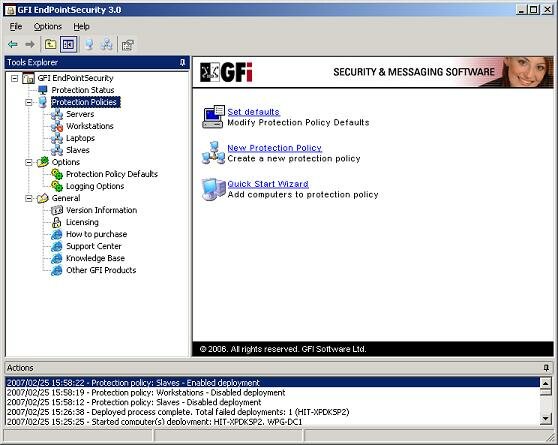Open How to purchase in the tree
Screen dimensions: 558x445
(96, 234)
